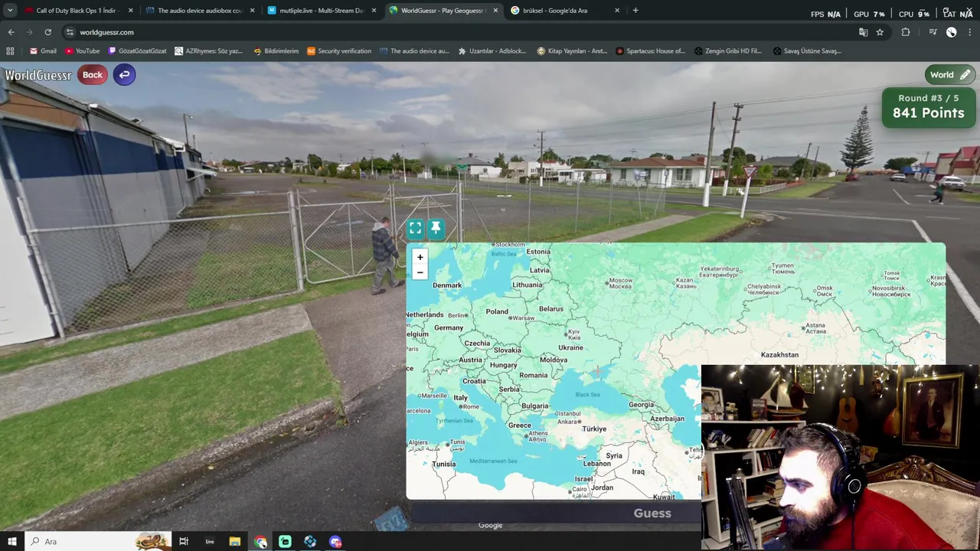
Task: Open the Chrome apps grid shortcut
Action: coord(10,51)
